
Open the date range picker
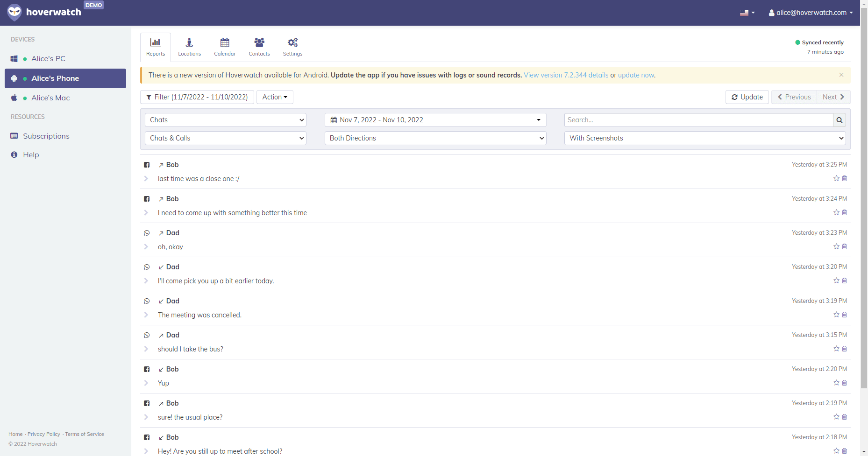point(435,120)
